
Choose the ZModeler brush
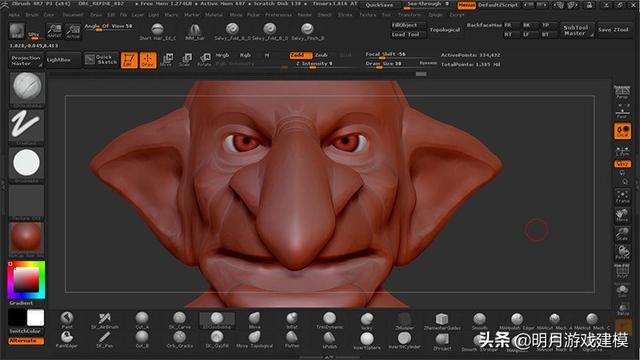click(404, 320)
